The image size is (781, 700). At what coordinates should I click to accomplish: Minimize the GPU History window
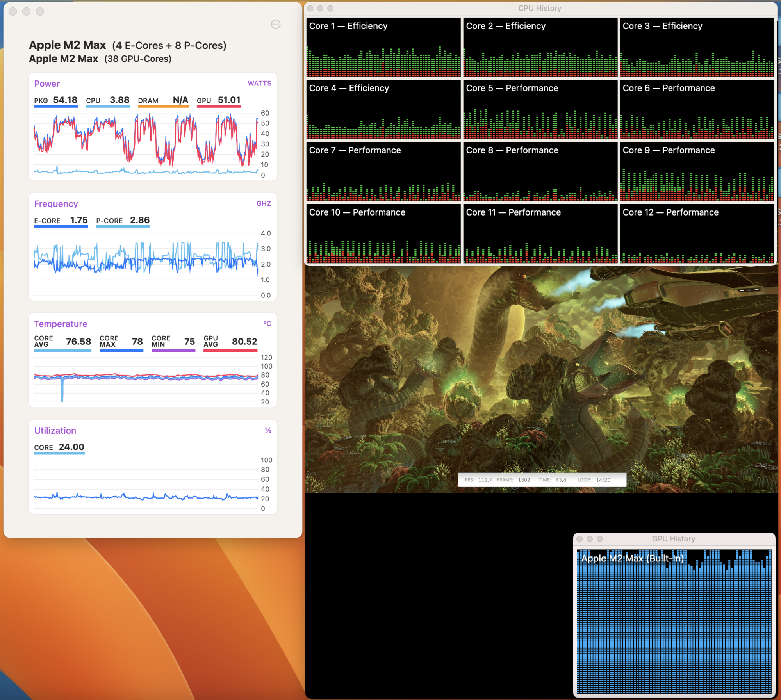click(x=590, y=539)
